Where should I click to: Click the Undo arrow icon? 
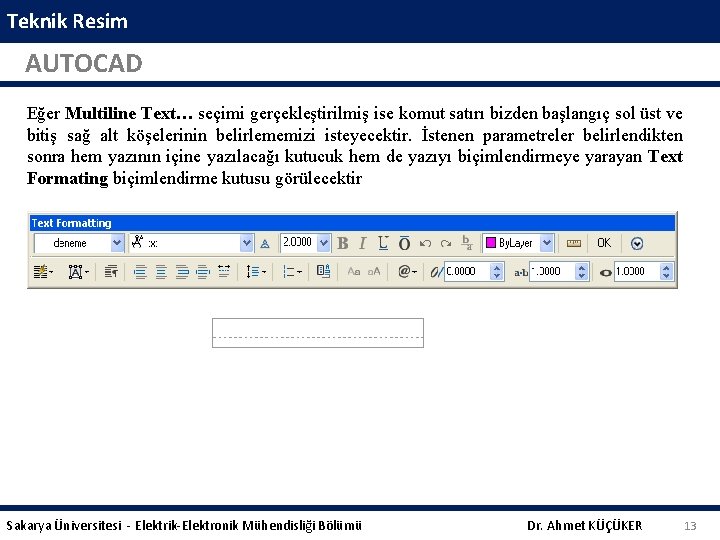click(x=425, y=243)
